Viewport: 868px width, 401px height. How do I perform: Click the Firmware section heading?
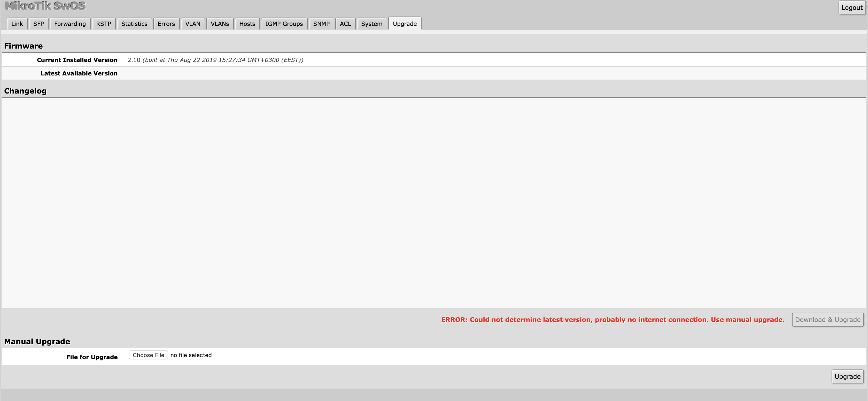tap(23, 46)
